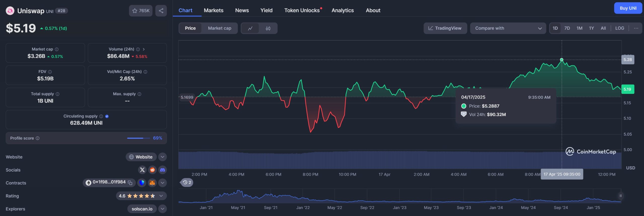Select All time range
The height and width of the screenshot is (216, 644).
[x=603, y=28]
